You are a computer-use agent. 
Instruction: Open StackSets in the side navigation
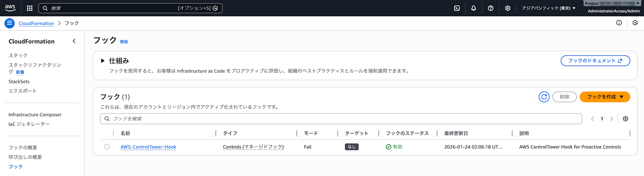[19, 82]
